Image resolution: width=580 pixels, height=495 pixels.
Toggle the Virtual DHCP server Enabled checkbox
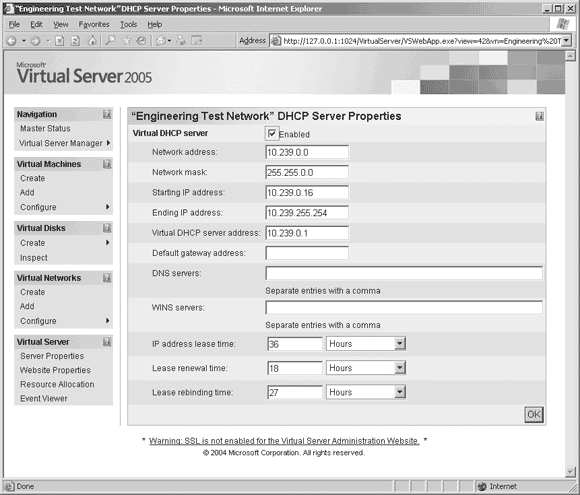click(272, 134)
